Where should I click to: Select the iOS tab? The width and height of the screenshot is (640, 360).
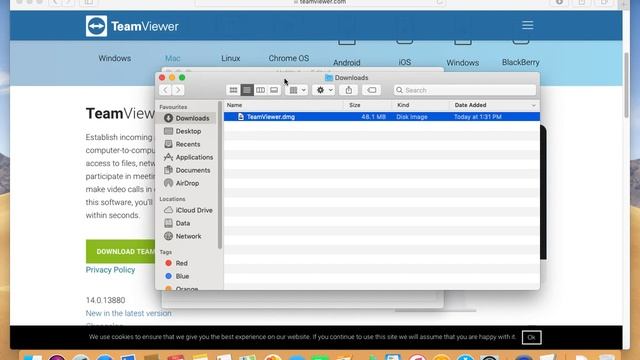pyautogui.click(x=404, y=62)
